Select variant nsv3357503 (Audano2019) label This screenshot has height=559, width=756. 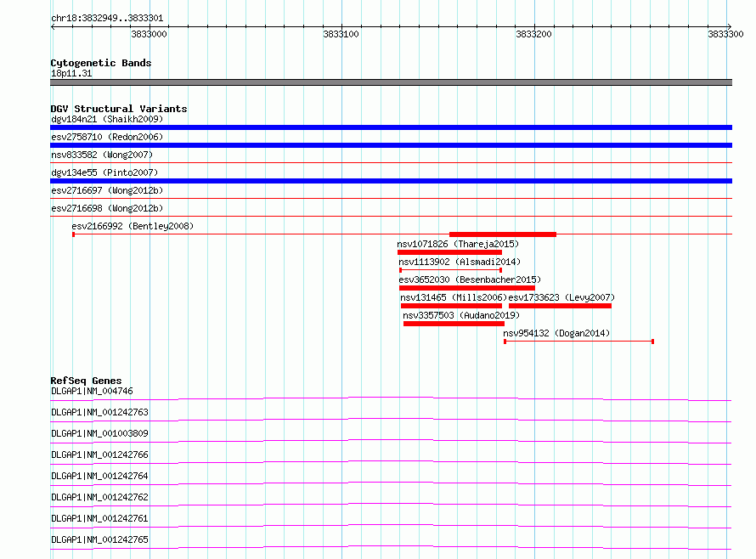(x=461, y=315)
